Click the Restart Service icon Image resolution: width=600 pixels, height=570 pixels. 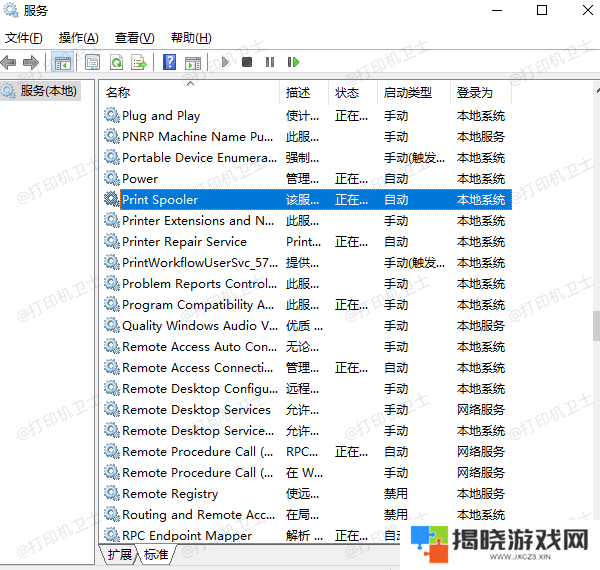[293, 62]
